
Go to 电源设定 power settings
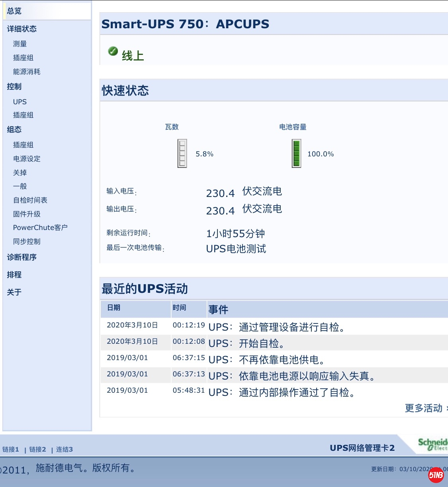[x=27, y=159]
